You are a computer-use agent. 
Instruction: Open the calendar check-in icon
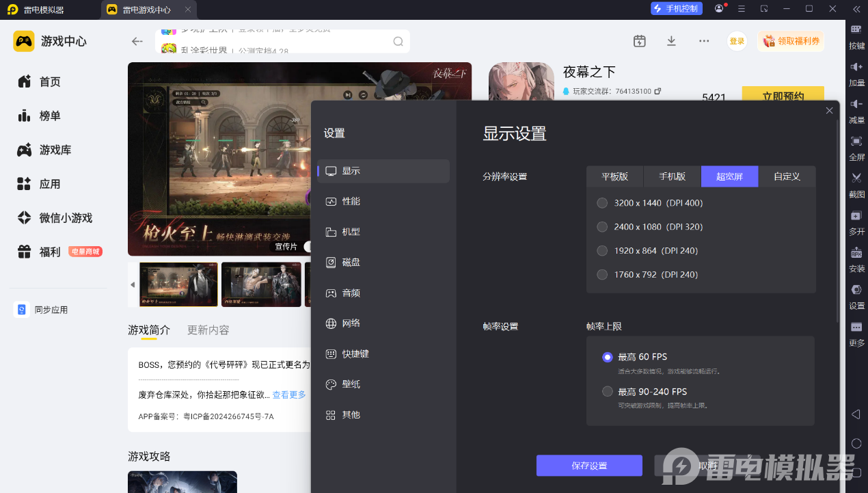click(639, 41)
